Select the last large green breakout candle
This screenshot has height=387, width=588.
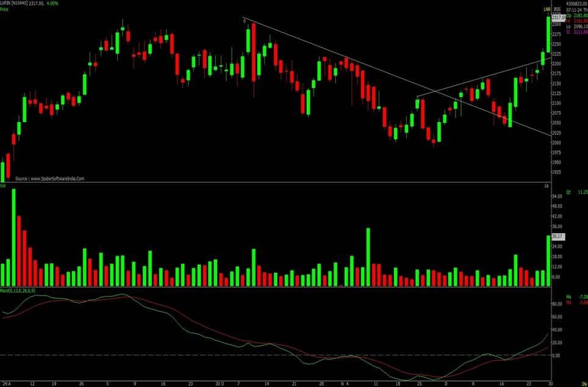pyautogui.click(x=548, y=37)
